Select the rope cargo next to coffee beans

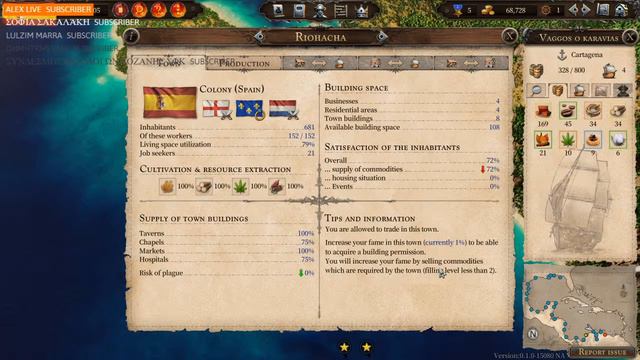(593, 111)
